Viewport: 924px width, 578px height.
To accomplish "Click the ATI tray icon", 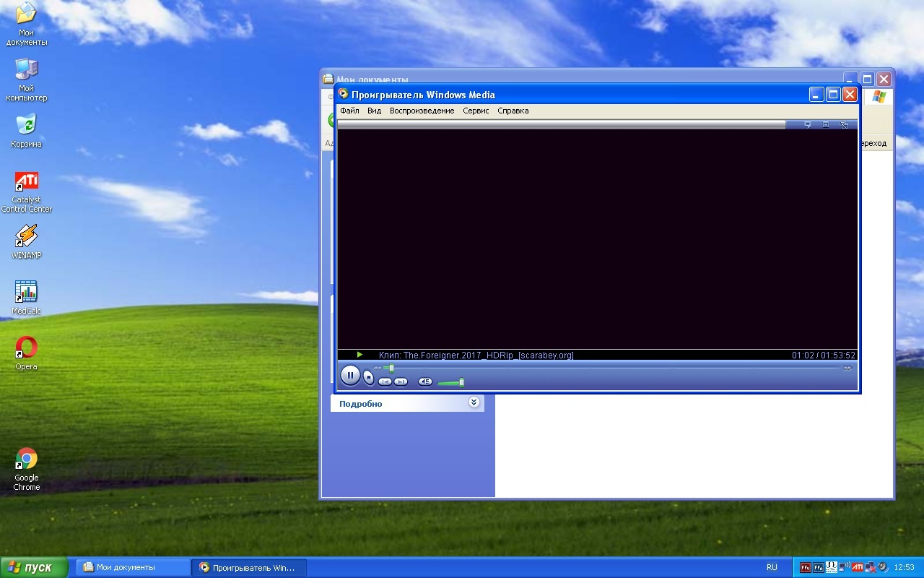I will [858, 567].
